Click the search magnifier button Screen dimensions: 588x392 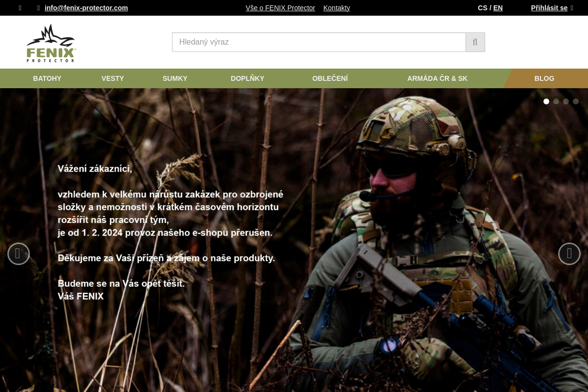click(x=475, y=42)
